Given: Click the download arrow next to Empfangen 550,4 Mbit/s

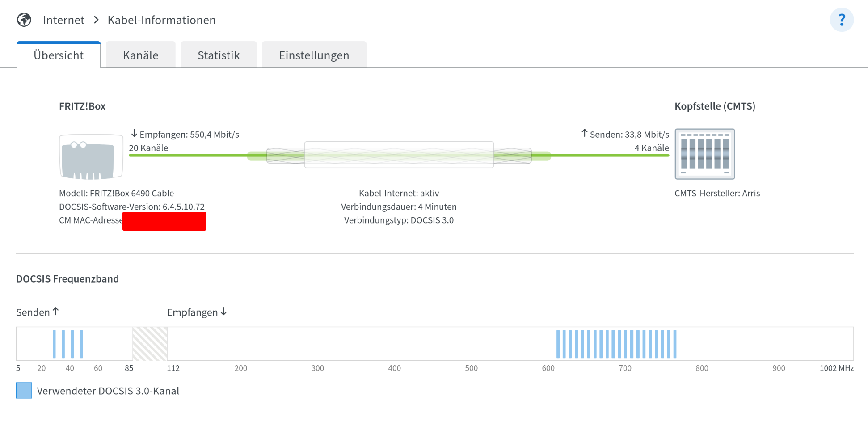Looking at the screenshot, I should (x=134, y=134).
